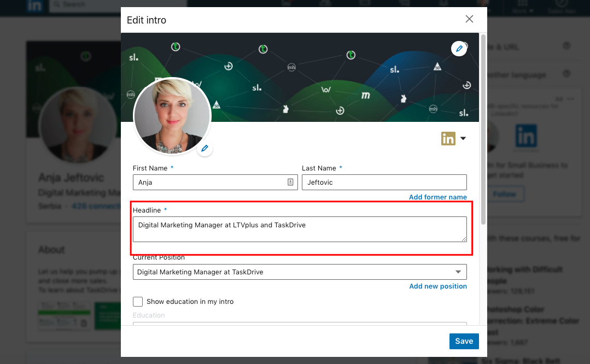Open the Current Position dropdown

coord(300,272)
